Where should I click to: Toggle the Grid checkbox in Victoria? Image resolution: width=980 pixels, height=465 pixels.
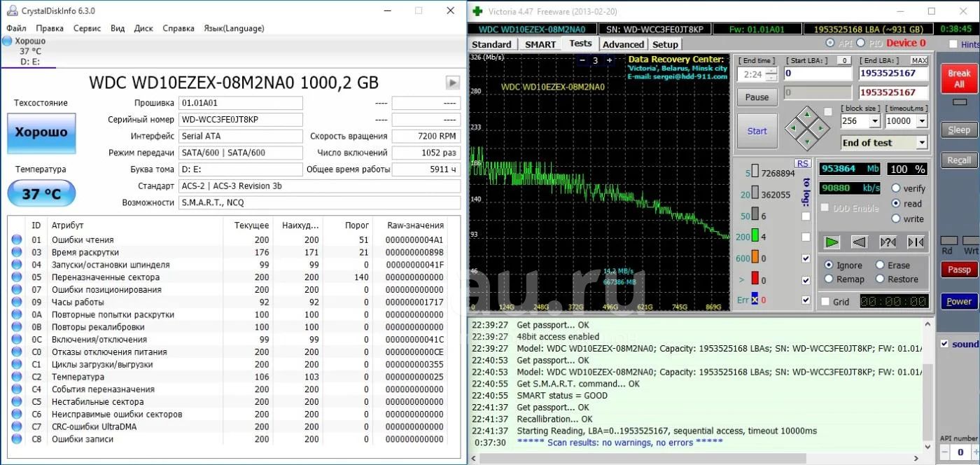(826, 302)
